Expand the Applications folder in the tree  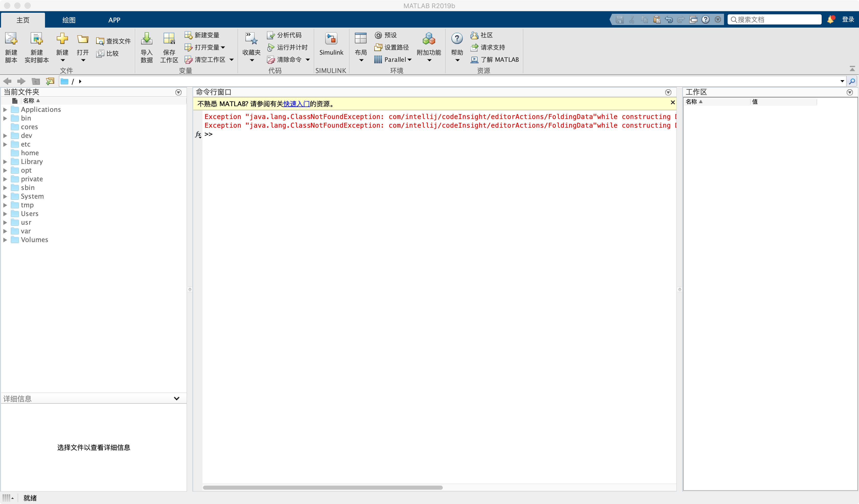5,110
